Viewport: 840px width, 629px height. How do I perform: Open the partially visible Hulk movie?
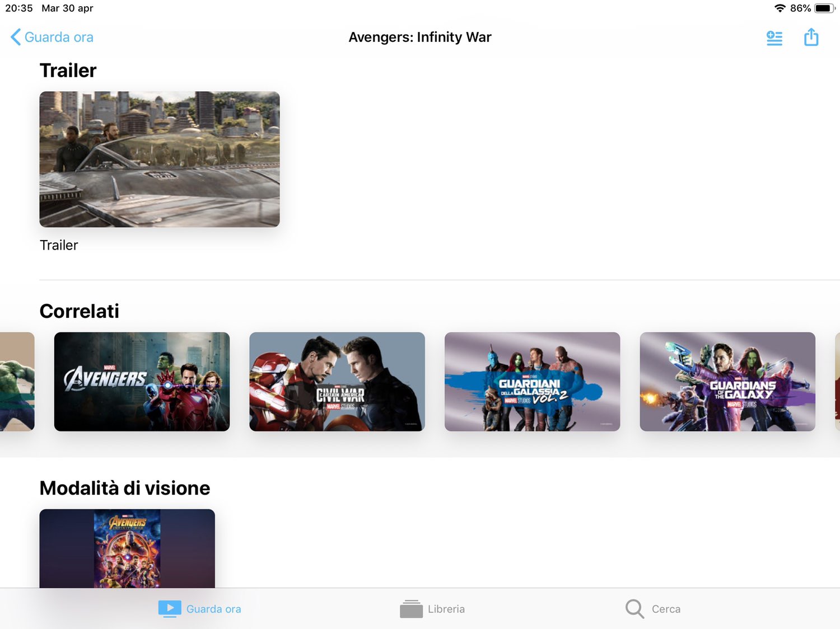pyautogui.click(x=17, y=382)
